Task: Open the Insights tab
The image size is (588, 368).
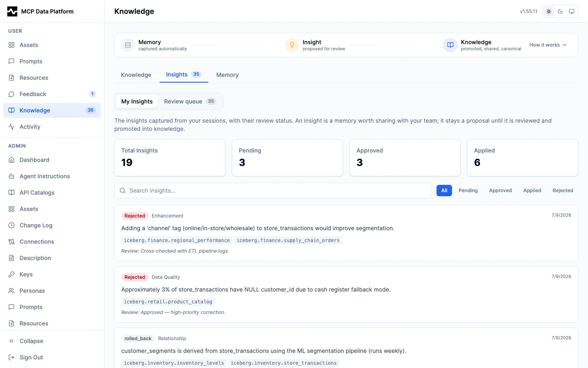Action: [184, 75]
